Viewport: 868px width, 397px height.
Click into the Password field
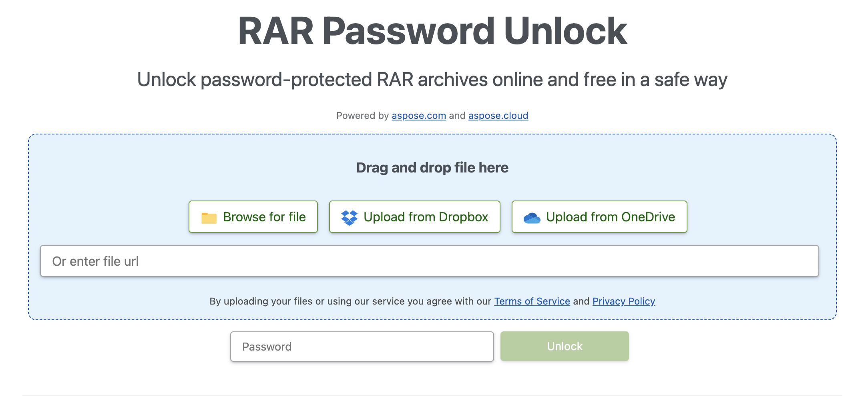[362, 347]
